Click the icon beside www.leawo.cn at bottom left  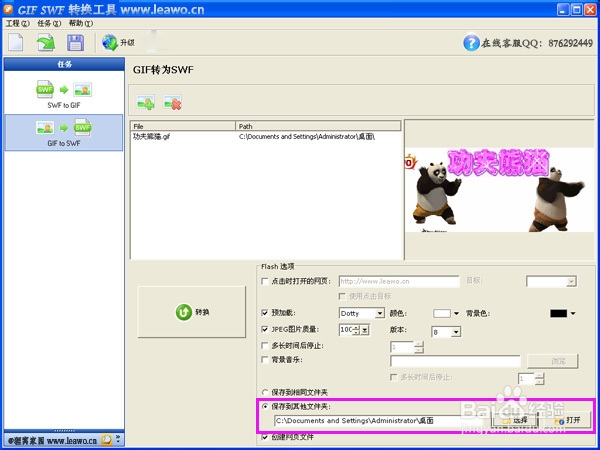coord(106,440)
